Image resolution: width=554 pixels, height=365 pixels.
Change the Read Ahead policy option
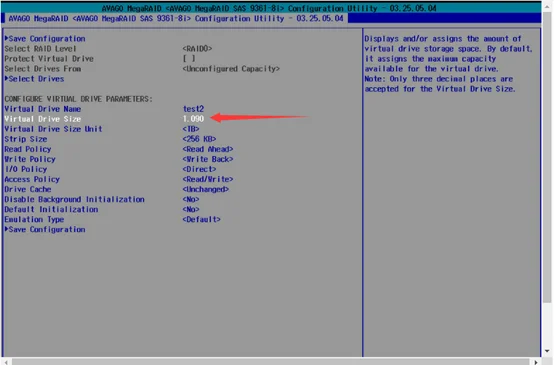(208, 149)
